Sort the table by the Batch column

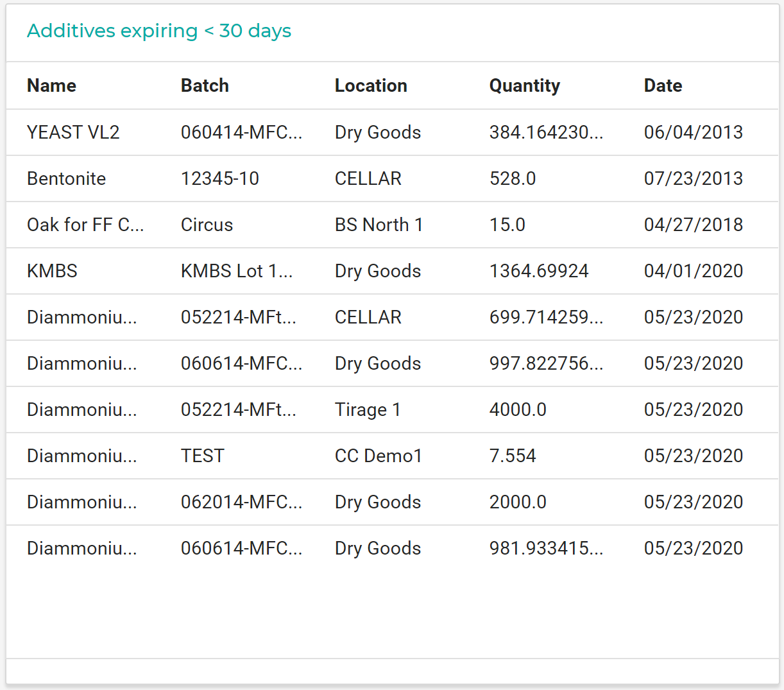point(205,85)
